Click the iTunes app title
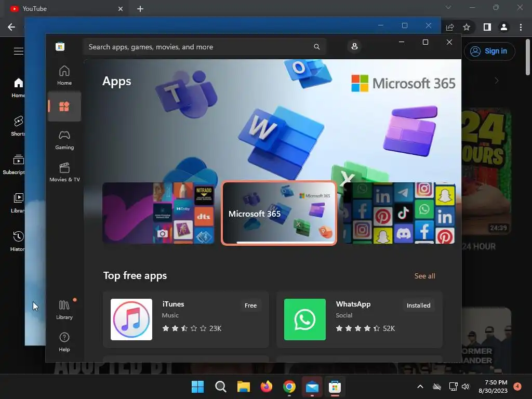This screenshot has width=532, height=399. [x=173, y=304]
